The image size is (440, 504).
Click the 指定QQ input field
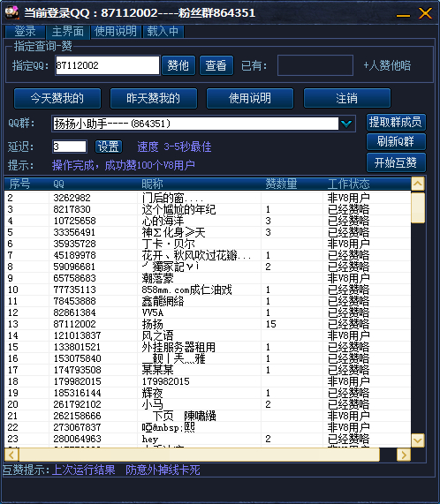[x=108, y=65]
